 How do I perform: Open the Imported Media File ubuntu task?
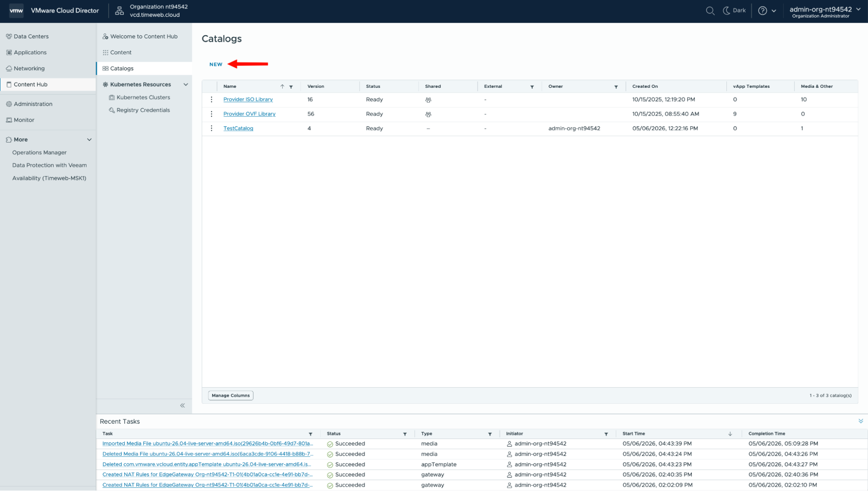208,444
